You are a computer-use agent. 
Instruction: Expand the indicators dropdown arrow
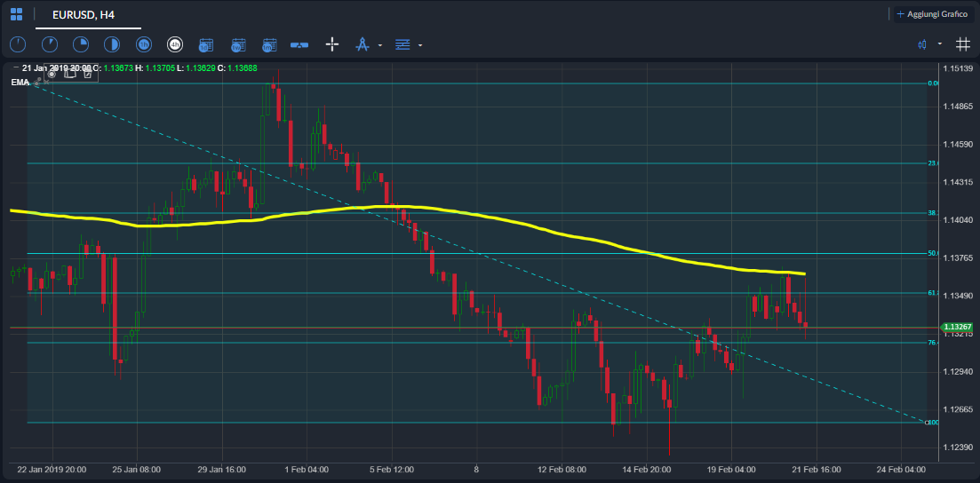click(420, 45)
